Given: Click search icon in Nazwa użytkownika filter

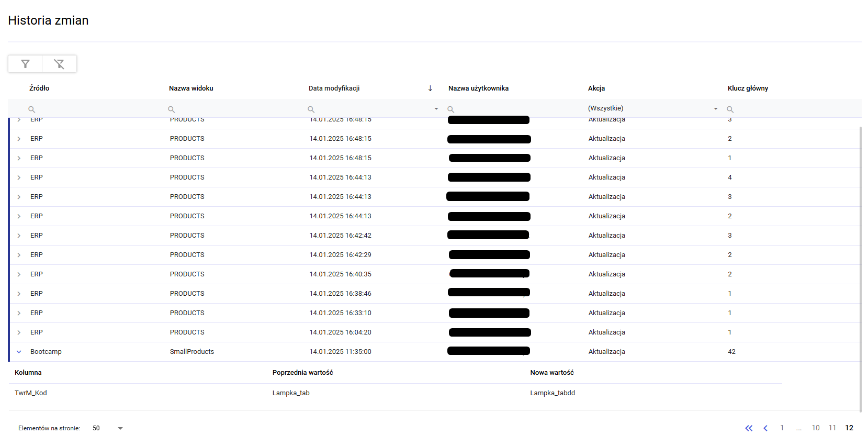Looking at the screenshot, I should point(450,109).
